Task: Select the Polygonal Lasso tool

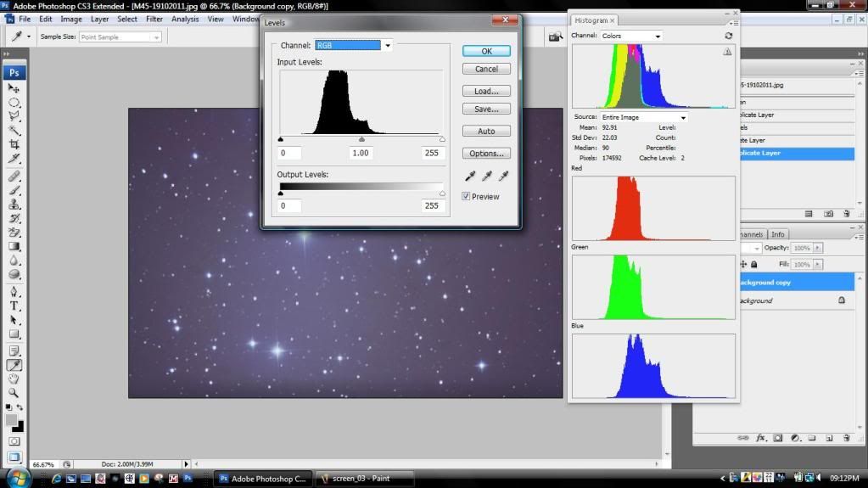Action: (x=14, y=116)
